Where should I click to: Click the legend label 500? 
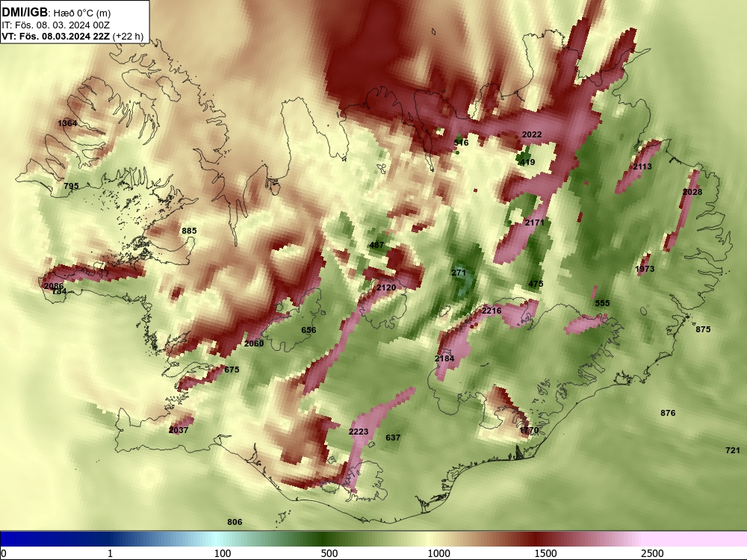329,553
